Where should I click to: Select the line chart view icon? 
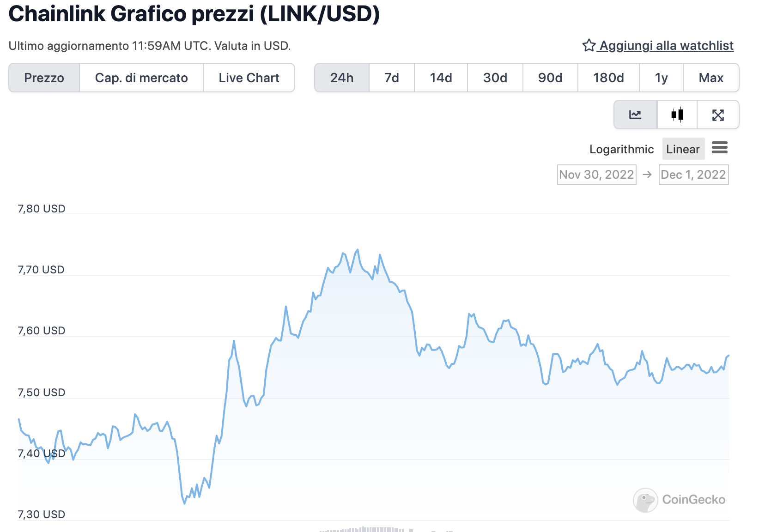tap(635, 115)
